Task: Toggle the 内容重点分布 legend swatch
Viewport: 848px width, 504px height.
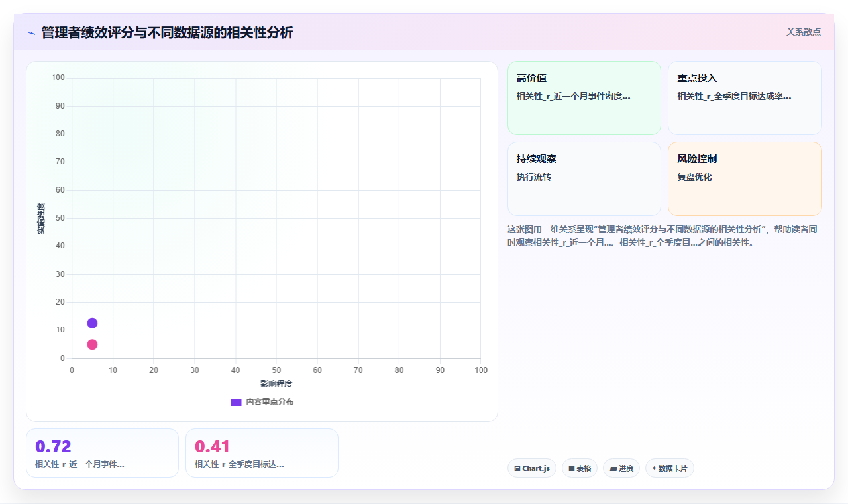Action: click(x=236, y=402)
